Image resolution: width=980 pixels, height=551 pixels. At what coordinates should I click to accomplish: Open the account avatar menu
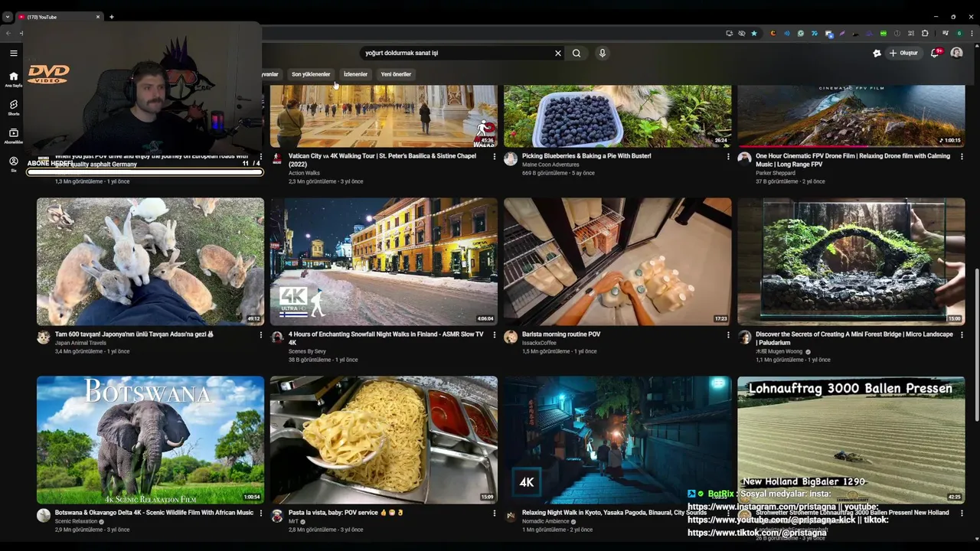(x=956, y=53)
